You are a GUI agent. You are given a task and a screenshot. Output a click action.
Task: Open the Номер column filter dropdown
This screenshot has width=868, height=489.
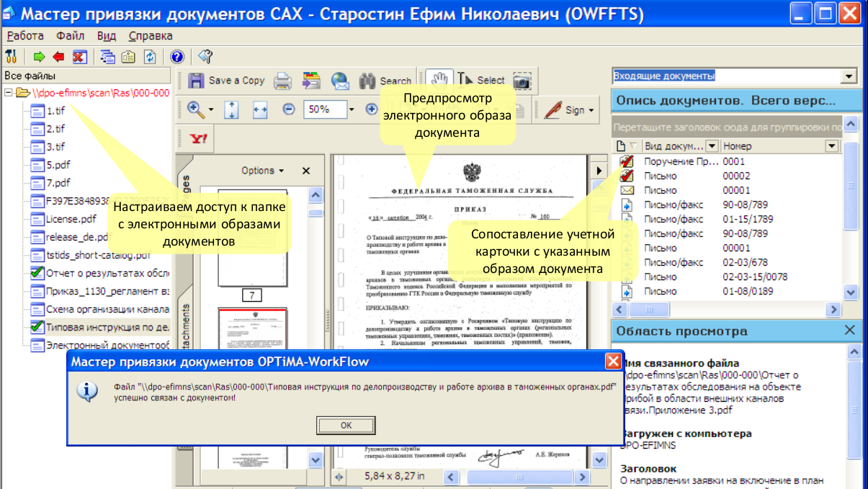[x=833, y=146]
